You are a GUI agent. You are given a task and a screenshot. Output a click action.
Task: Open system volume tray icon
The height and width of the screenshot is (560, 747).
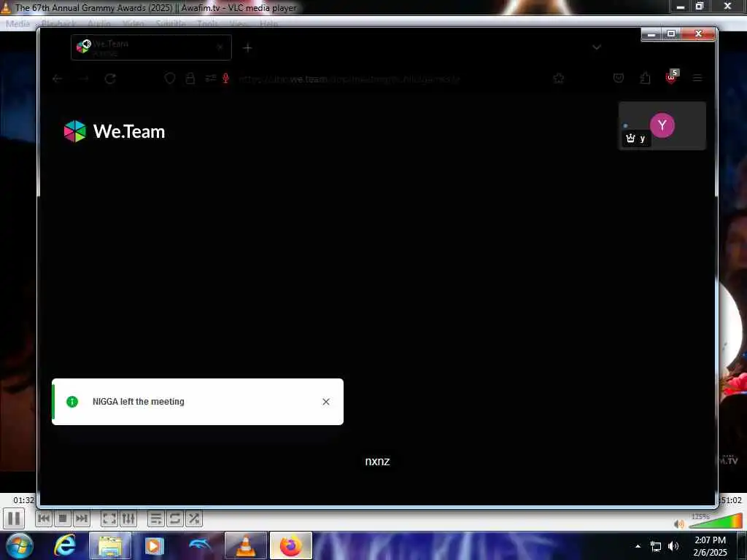coord(673,546)
